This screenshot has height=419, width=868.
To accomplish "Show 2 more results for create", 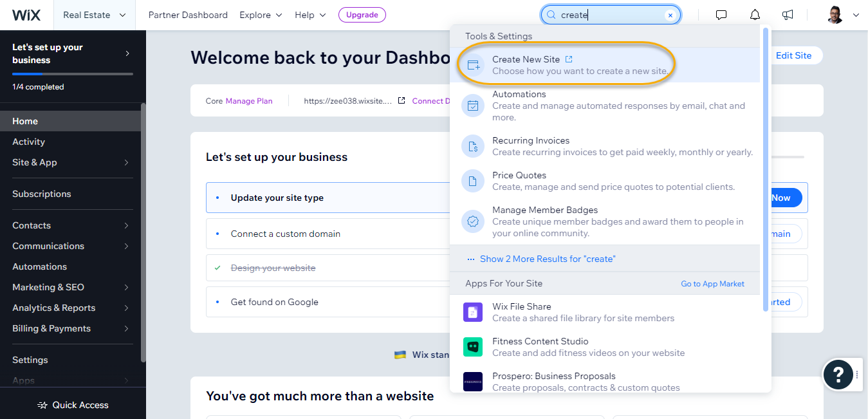I will [548, 258].
